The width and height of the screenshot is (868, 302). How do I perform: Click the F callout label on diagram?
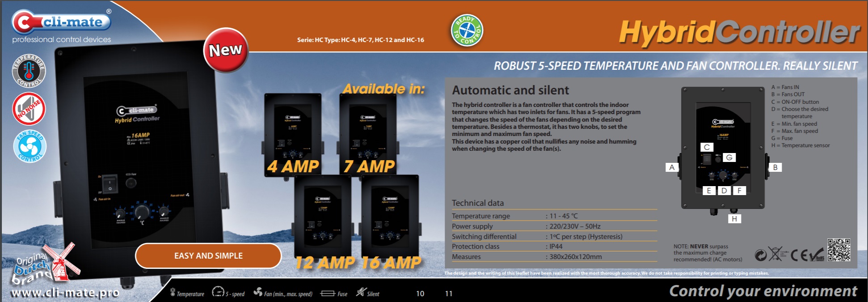click(x=740, y=191)
